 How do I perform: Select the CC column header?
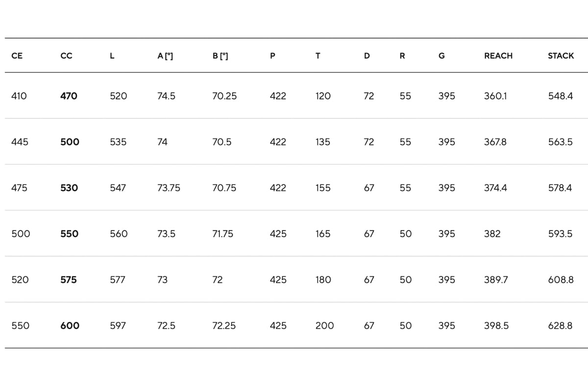pos(66,56)
